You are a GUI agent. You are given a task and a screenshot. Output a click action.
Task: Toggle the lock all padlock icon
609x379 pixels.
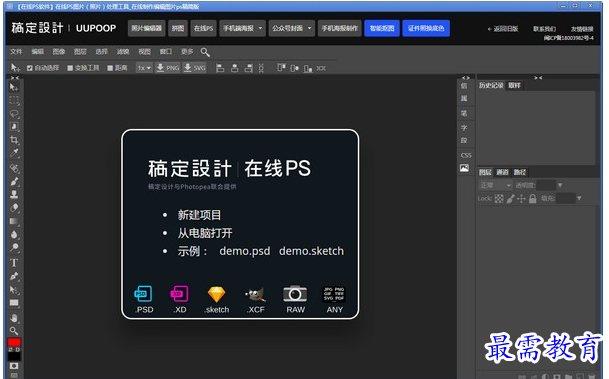pyautogui.click(x=532, y=198)
